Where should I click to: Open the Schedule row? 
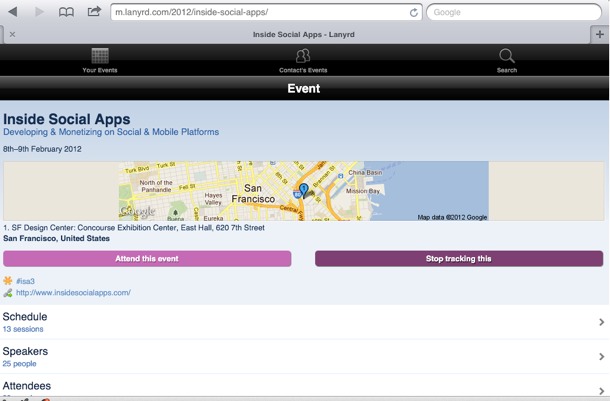303,322
